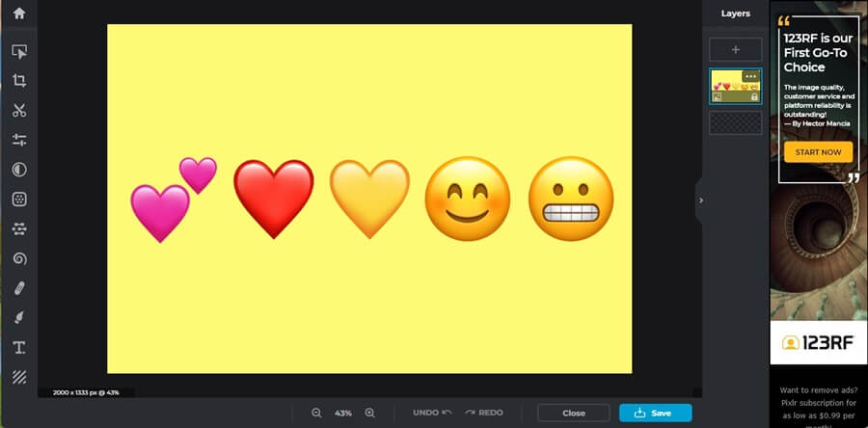Select the spiral Retouch tool
The height and width of the screenshot is (428, 868).
19,258
